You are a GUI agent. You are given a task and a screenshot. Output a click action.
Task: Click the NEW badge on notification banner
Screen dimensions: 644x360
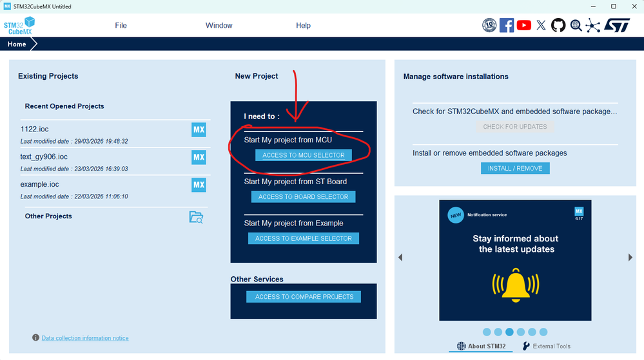tap(456, 215)
